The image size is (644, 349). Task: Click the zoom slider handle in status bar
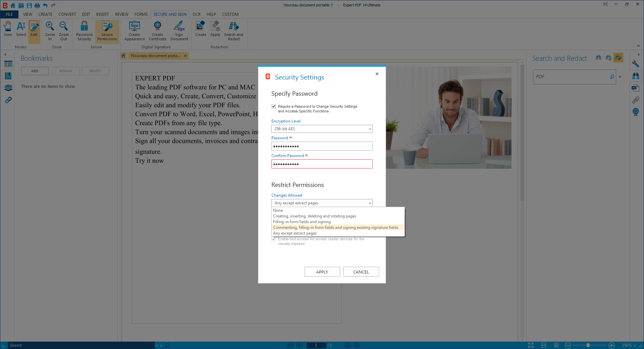[588, 345]
